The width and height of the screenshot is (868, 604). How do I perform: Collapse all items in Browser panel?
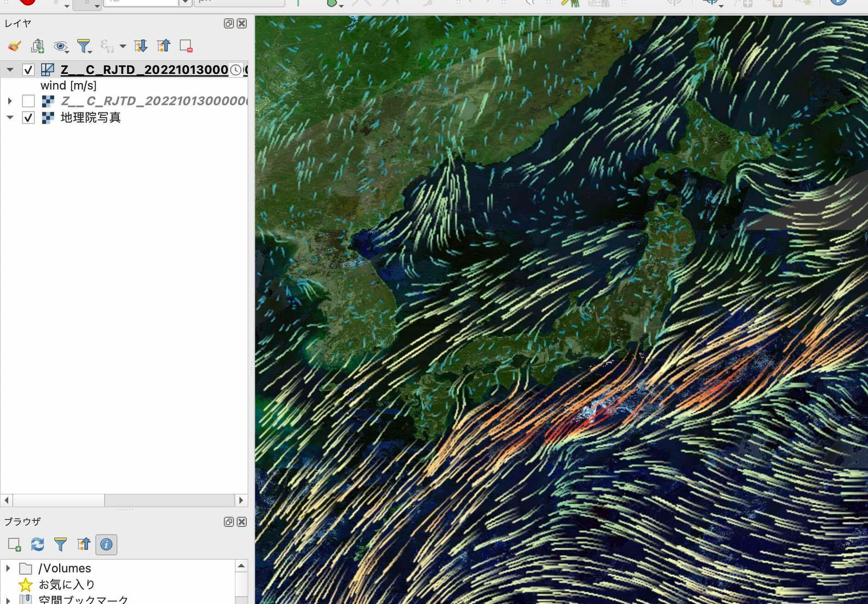pos(84,544)
